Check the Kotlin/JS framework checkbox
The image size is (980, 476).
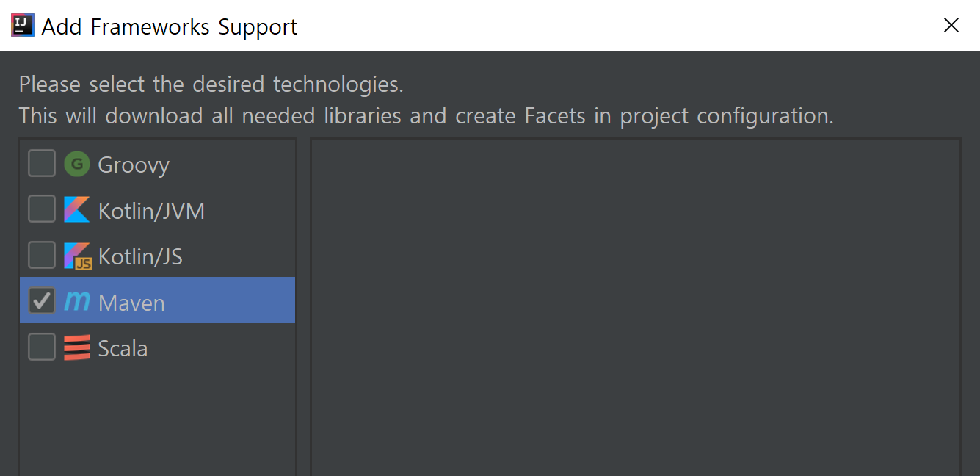click(42, 255)
